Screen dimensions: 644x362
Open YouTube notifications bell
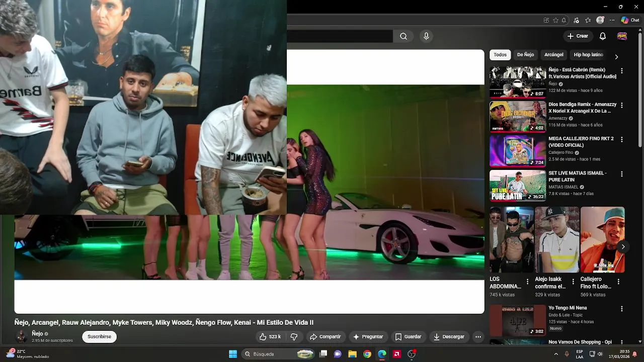tap(603, 36)
